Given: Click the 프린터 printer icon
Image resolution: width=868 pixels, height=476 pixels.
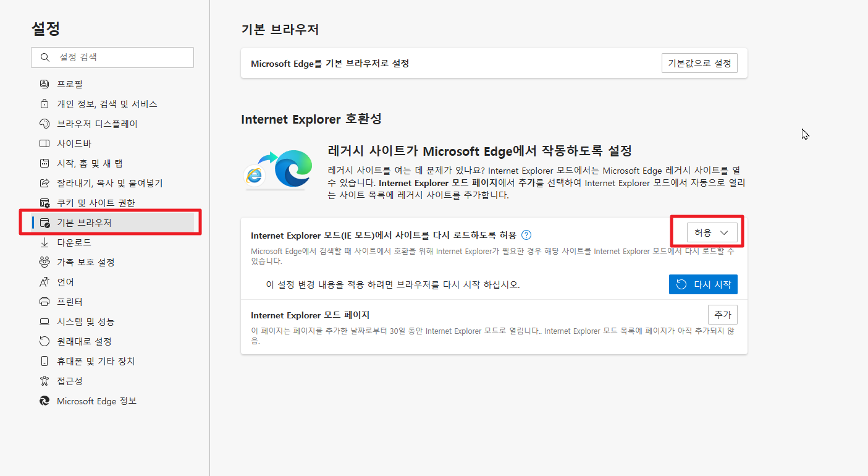Looking at the screenshot, I should click(x=44, y=302).
